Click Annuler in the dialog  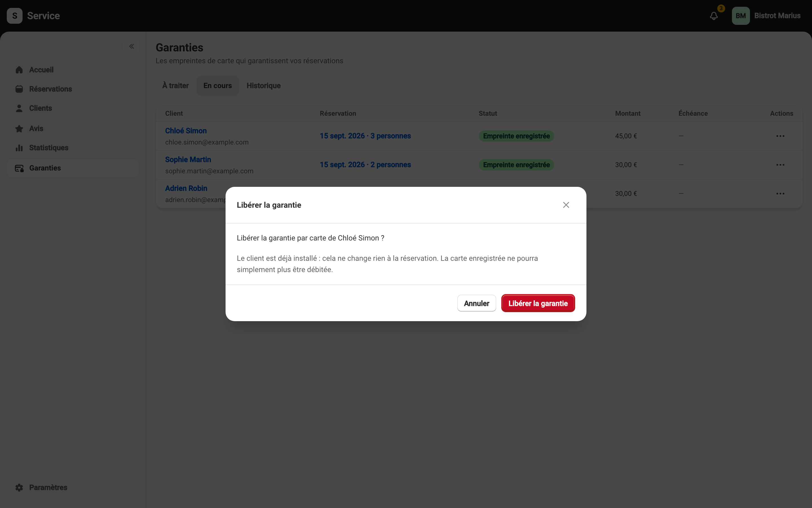click(x=476, y=303)
